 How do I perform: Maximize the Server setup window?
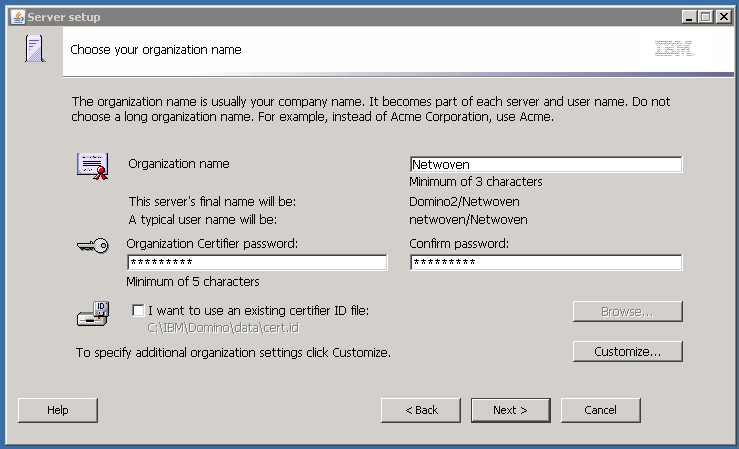706,17
